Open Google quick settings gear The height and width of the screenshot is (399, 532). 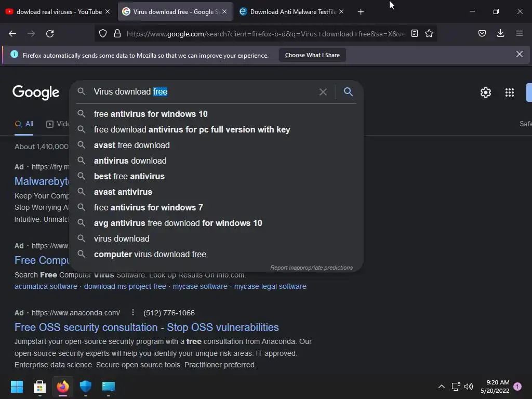(486, 92)
